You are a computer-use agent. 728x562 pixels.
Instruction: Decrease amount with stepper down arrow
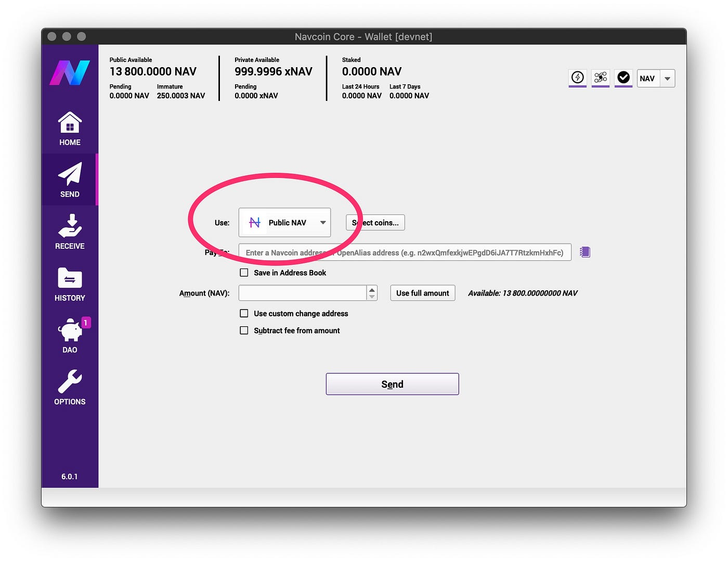pyautogui.click(x=372, y=297)
